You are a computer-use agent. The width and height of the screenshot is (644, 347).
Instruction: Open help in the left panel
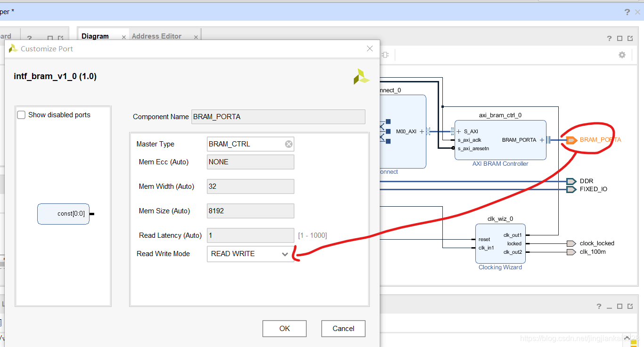pos(29,39)
